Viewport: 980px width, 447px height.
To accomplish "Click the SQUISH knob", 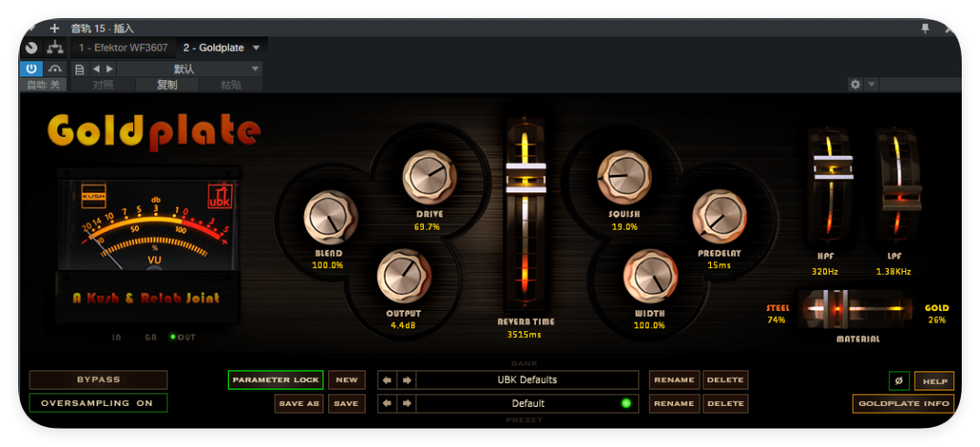I will pyautogui.click(x=624, y=177).
